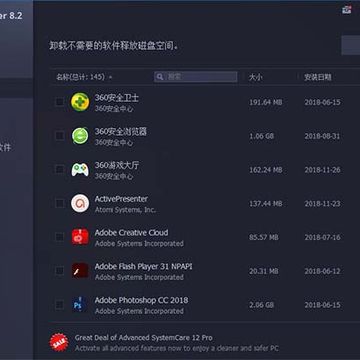The width and height of the screenshot is (360, 360).
Task: Select the 360安全卫士 name text
Action: [117, 98]
